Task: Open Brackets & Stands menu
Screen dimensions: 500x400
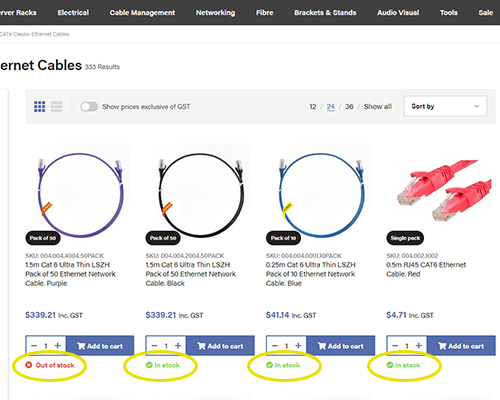Action: click(x=325, y=13)
